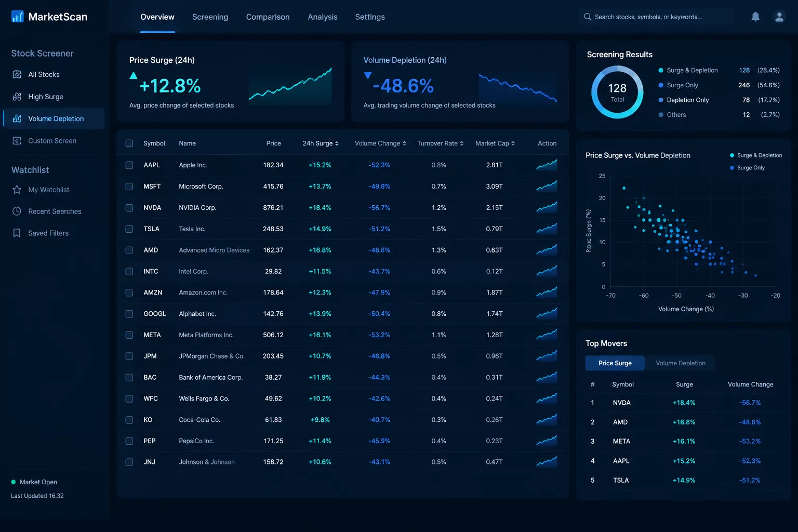Open the NVDA row chart action icon
Viewport: 798px width, 532px height.
pyautogui.click(x=547, y=208)
